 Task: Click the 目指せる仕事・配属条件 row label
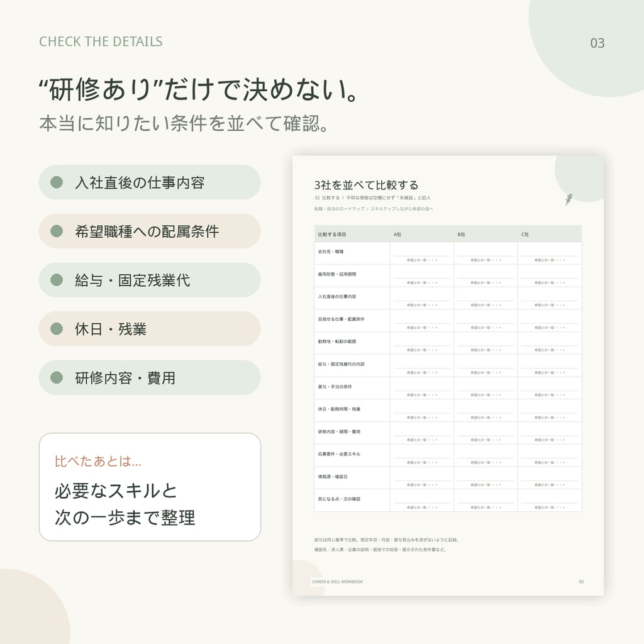point(341,319)
